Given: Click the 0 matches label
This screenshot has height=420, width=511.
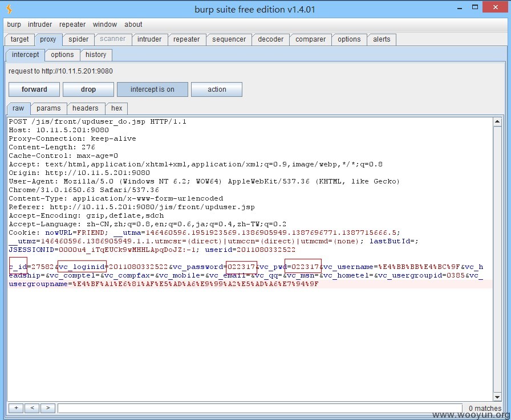Looking at the screenshot, I should [x=485, y=408].
